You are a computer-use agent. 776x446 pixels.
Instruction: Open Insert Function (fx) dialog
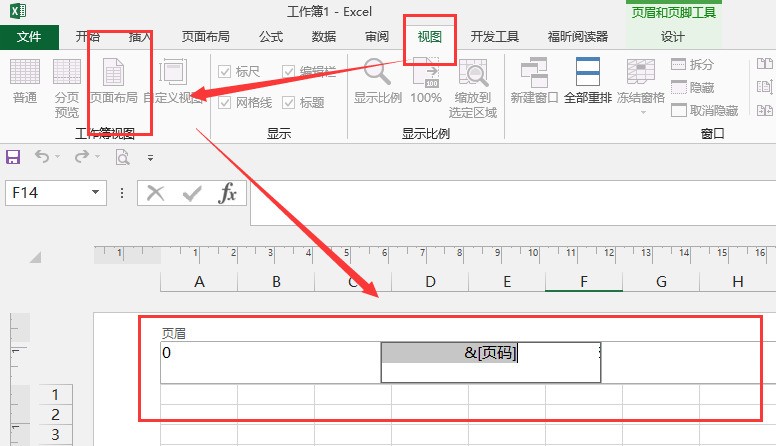tap(227, 193)
